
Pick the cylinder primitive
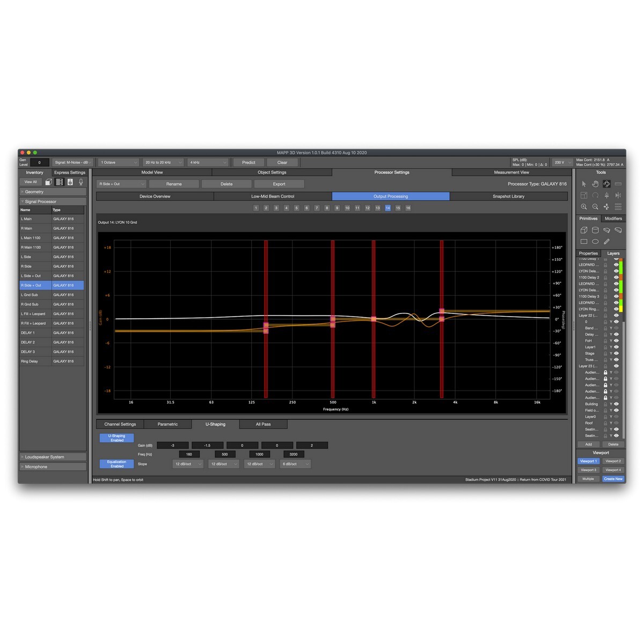pyautogui.click(x=595, y=230)
